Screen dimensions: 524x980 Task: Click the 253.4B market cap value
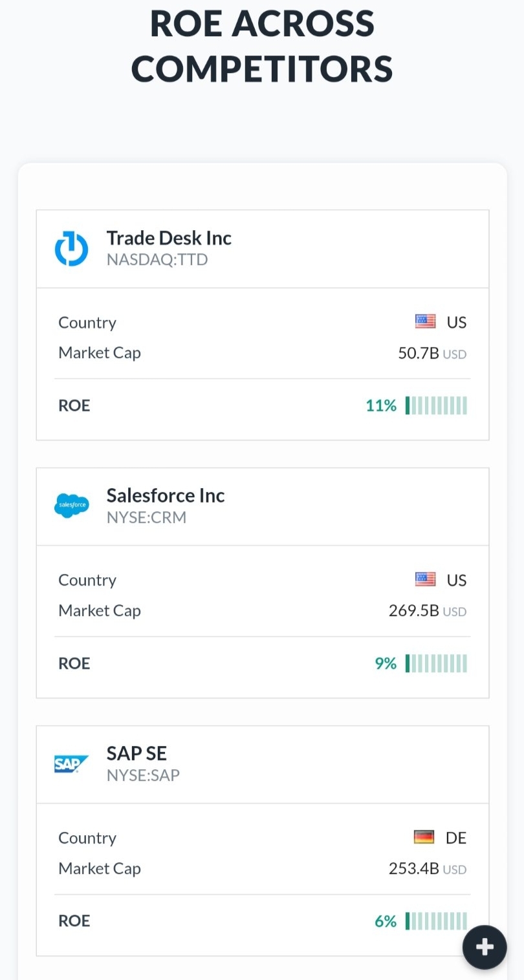(414, 869)
